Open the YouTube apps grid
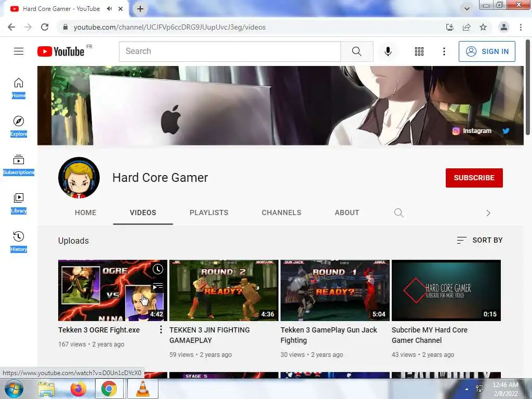 (x=419, y=51)
